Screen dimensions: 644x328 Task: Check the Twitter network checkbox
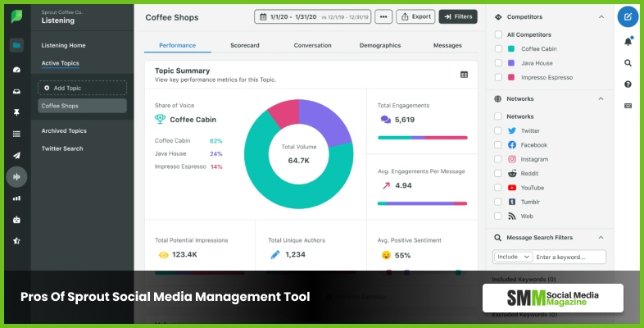pyautogui.click(x=499, y=130)
